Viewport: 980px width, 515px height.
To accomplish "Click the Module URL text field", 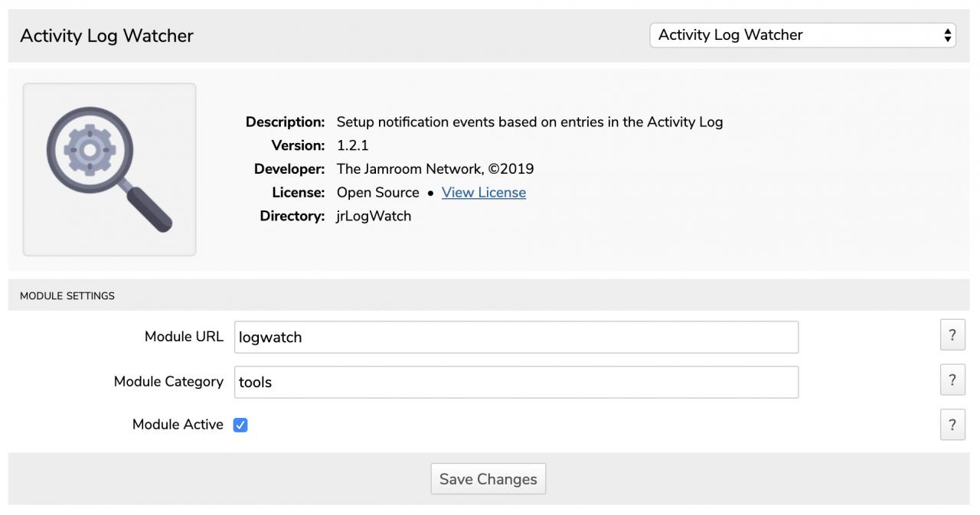I will (515, 337).
